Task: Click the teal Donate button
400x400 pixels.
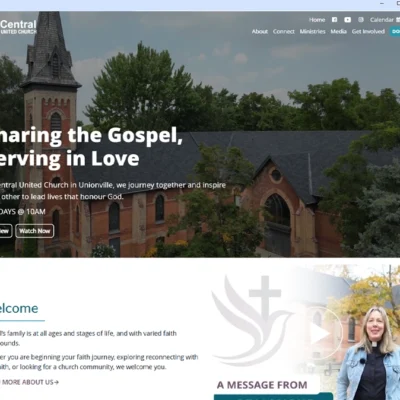Action: coord(395,31)
